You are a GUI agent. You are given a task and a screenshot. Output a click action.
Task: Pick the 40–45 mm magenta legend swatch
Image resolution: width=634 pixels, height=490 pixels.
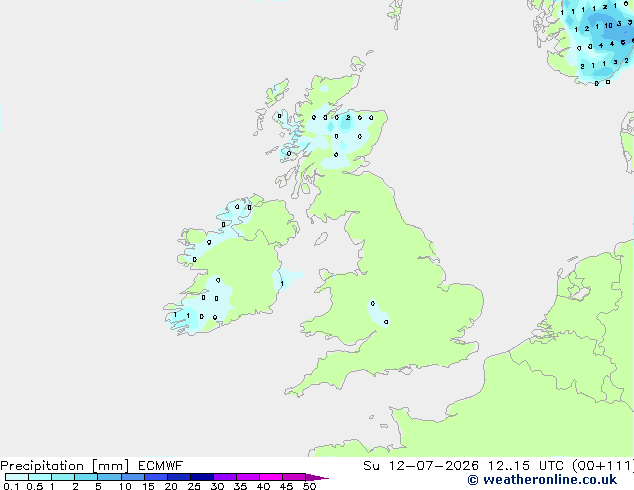coord(271,477)
